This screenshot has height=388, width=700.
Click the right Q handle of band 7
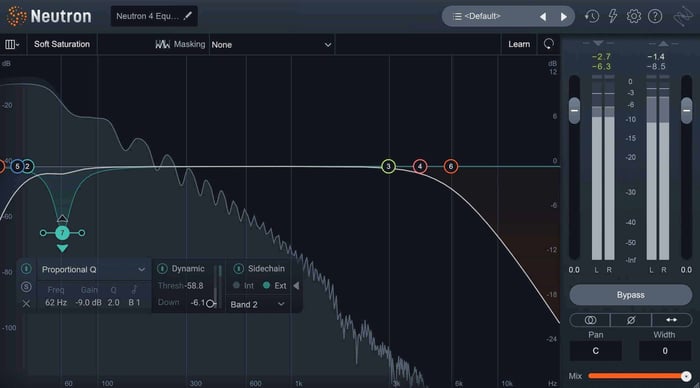[82, 233]
